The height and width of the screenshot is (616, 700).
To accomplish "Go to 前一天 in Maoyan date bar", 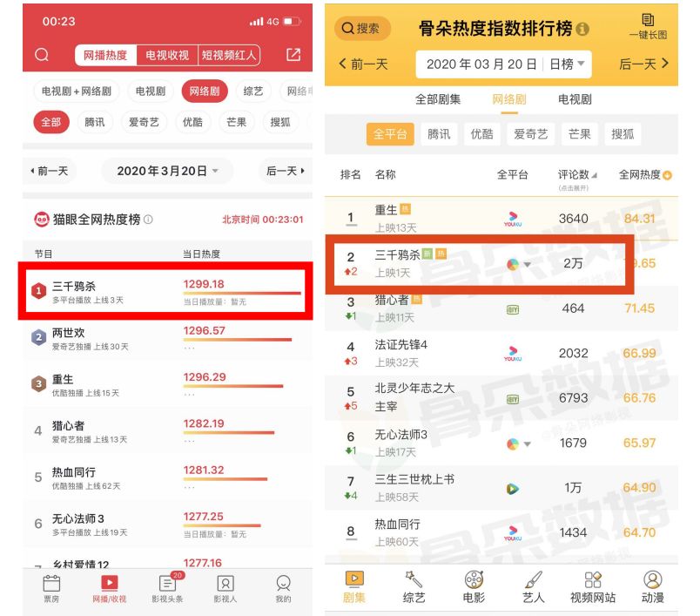I will click(x=49, y=171).
